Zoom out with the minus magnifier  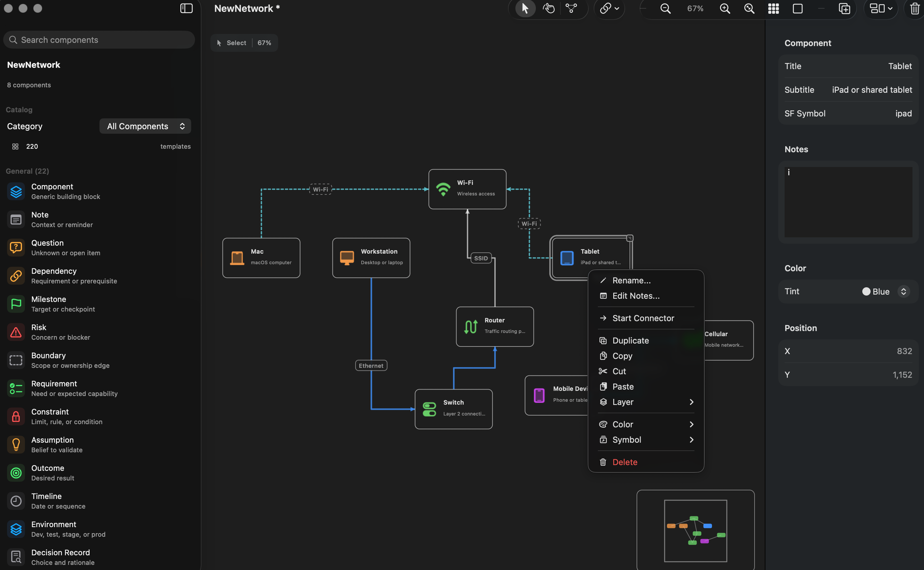click(665, 8)
